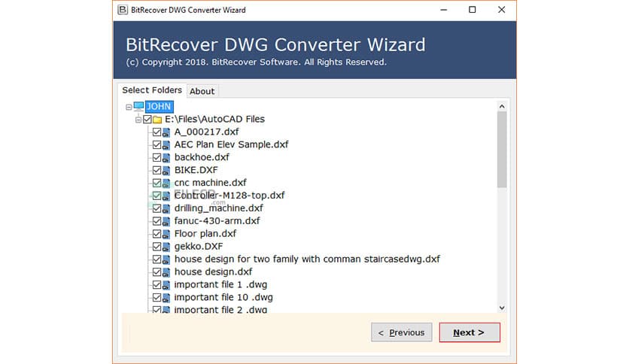Toggle BIKE.DXF checkbox
The height and width of the screenshot is (364, 629).
(x=156, y=170)
